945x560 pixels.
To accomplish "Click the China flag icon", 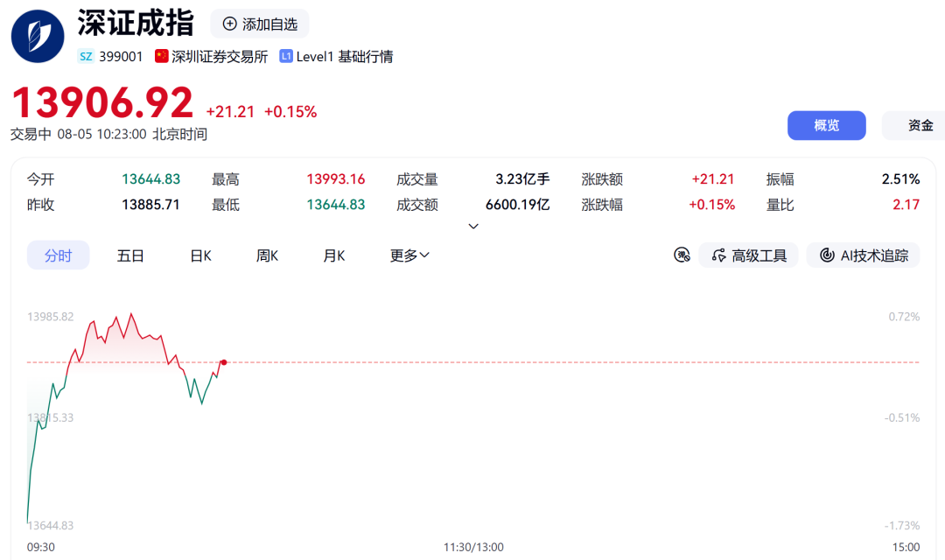I will [x=161, y=56].
